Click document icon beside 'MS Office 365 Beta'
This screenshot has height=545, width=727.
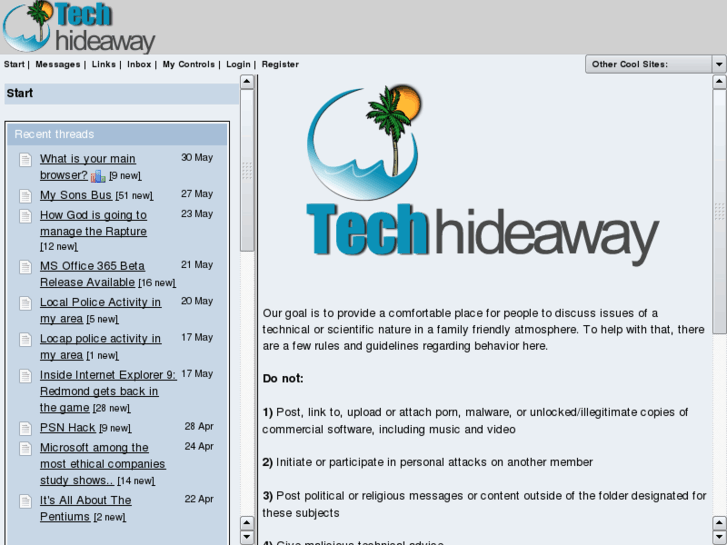pos(26,267)
